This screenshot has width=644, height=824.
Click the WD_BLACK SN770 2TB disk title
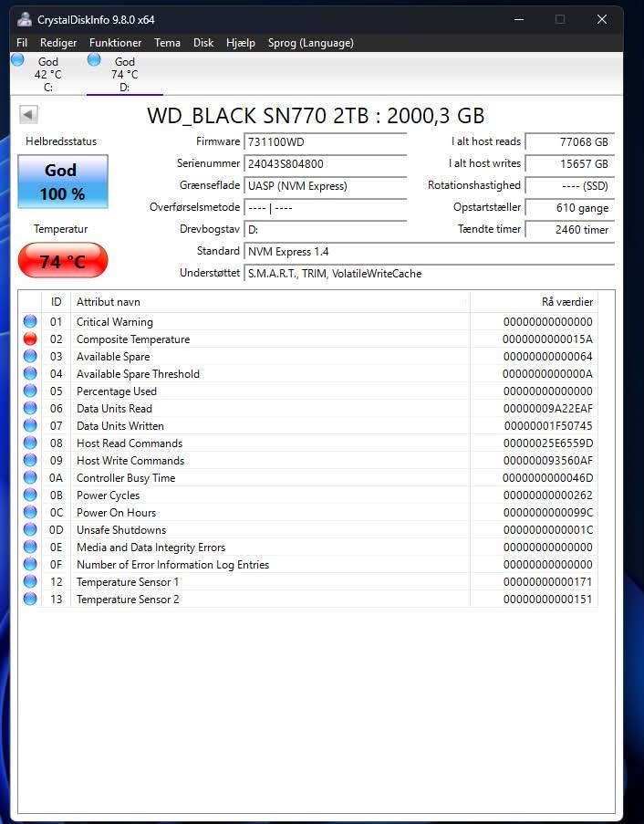tap(316, 116)
